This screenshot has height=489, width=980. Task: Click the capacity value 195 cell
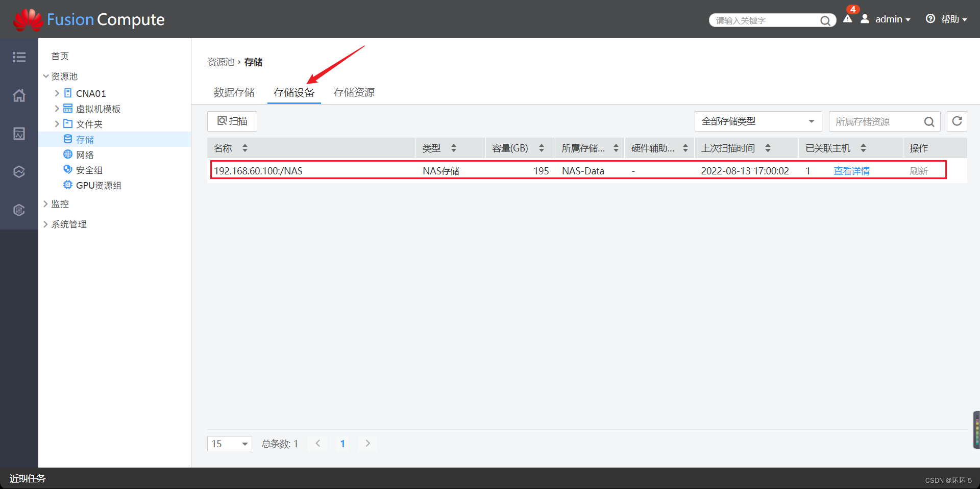(x=541, y=171)
